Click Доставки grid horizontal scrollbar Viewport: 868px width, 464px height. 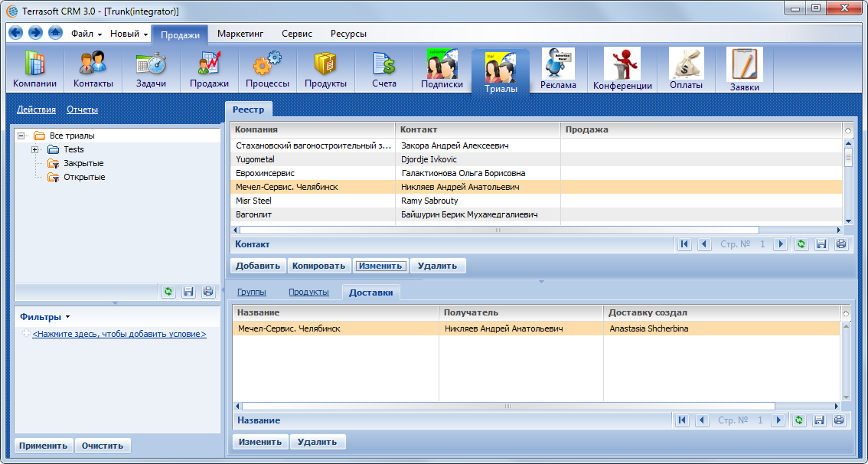[508, 406]
